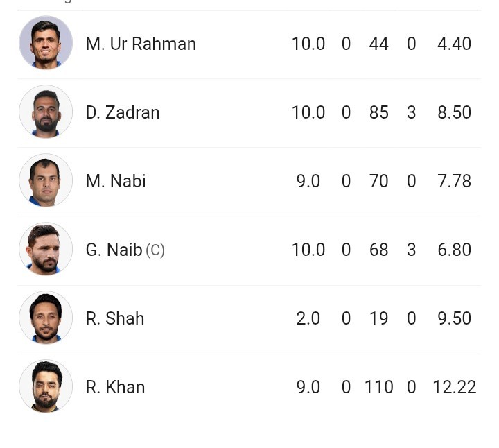Select M. Ur Rahman name link
This screenshot has width=499, height=448.
[141, 44]
